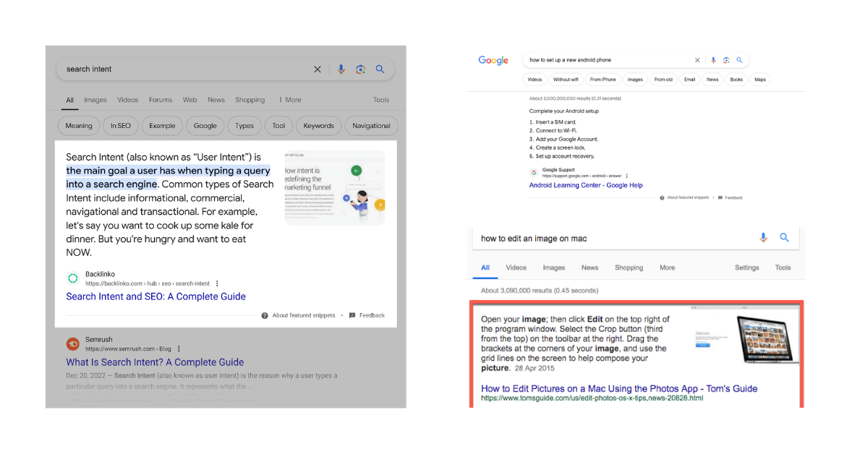Viewport: 868px width, 454px height.
Task: Click the magnifier search icon beside "search intent"
Action: [x=380, y=69]
